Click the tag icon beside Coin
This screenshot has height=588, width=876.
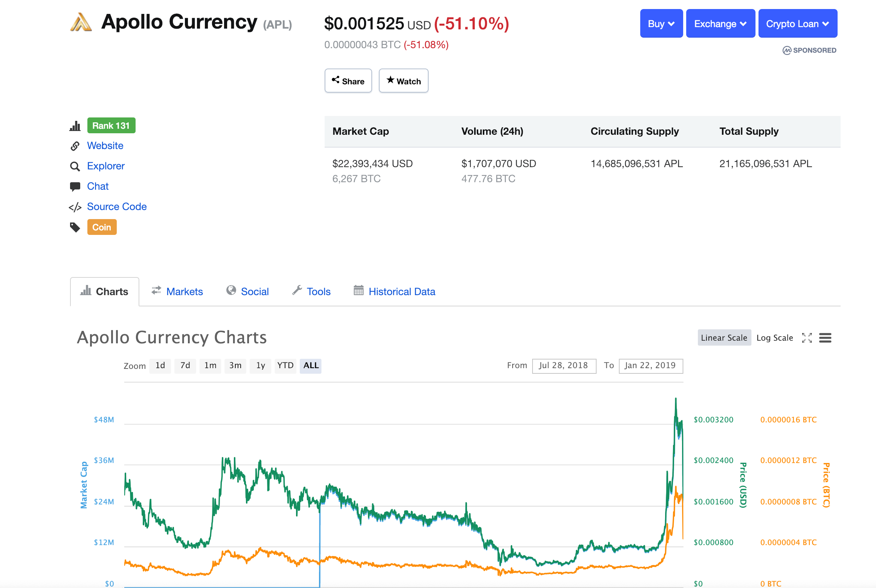coord(75,227)
